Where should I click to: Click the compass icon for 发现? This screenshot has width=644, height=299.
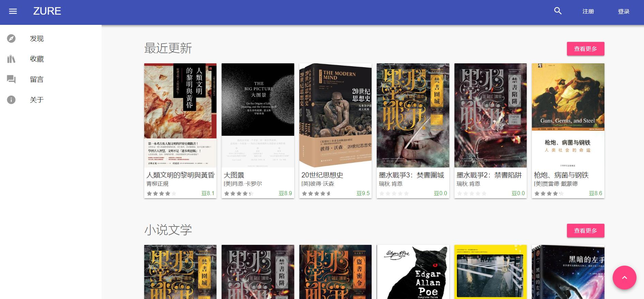(11, 38)
